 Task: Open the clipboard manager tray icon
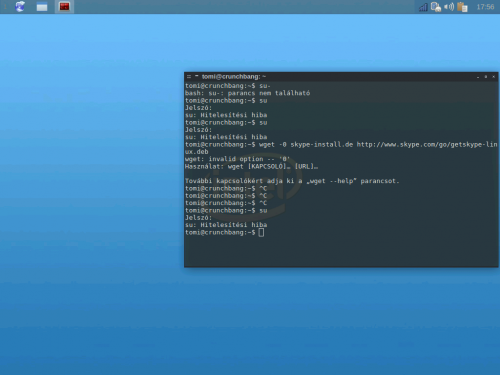pos(462,7)
